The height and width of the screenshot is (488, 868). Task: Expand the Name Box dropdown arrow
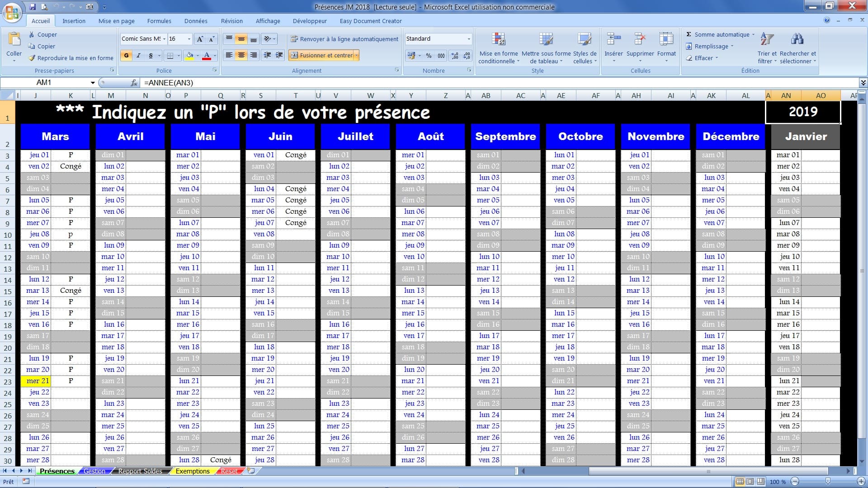tap(93, 83)
